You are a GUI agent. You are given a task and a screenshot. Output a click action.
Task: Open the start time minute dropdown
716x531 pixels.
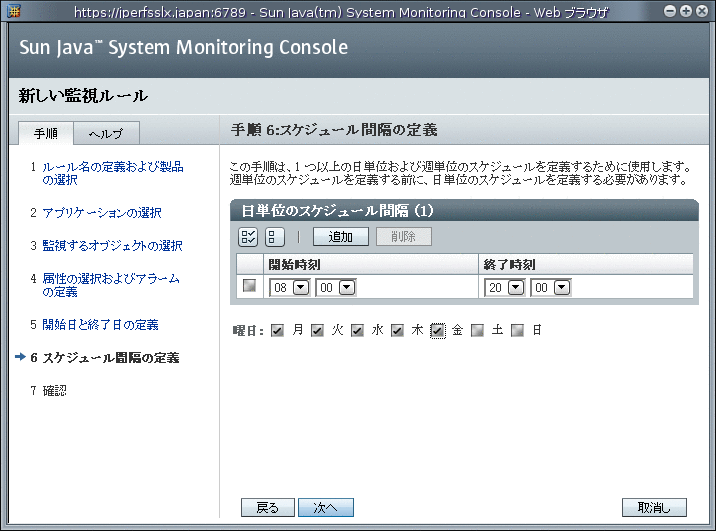coord(336,288)
